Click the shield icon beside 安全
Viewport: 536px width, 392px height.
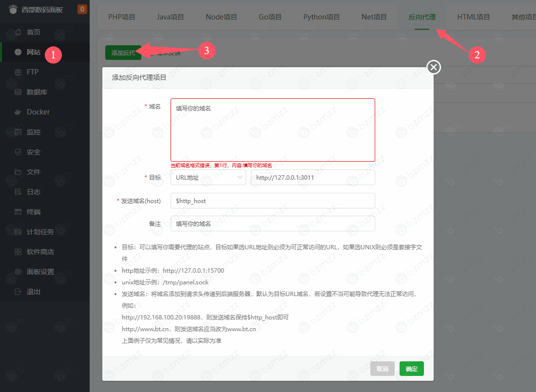(x=18, y=152)
